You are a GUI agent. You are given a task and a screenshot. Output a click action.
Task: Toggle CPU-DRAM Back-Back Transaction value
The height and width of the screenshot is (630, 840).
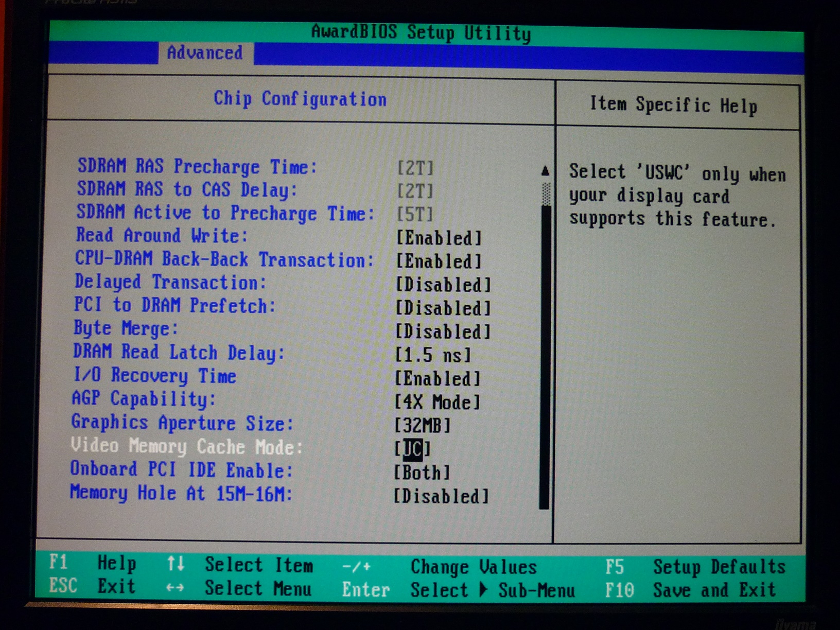click(x=439, y=261)
